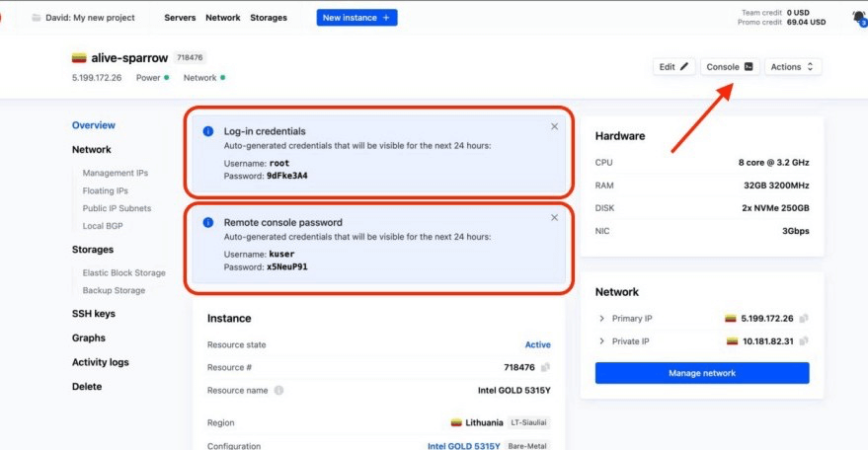
Task: Click the Manage network button
Action: pos(701,373)
